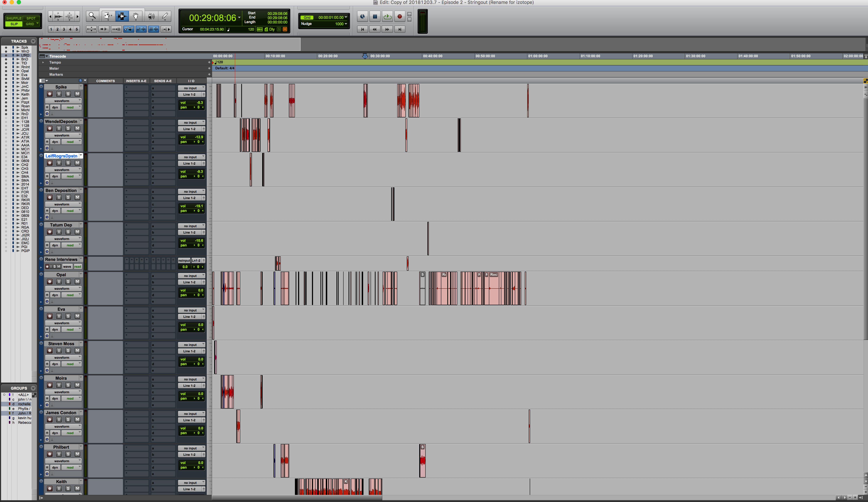Open Spike track view waveform selector
The width and height of the screenshot is (868, 502).
[x=63, y=101]
